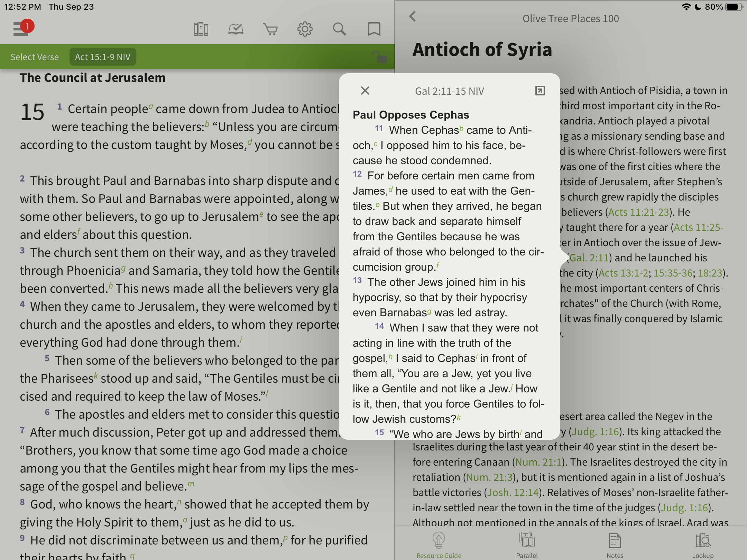Follow the Gal. 2:11 link
This screenshot has height=560, width=747.
589,258
